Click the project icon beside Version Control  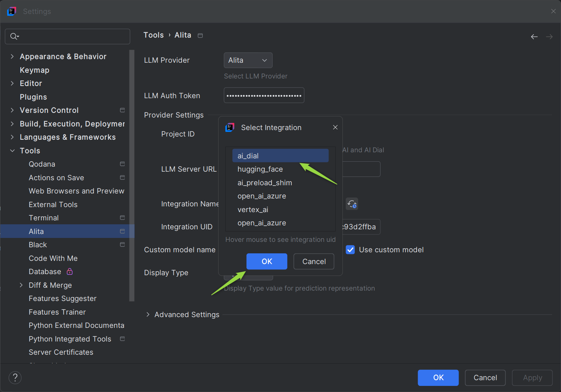tap(122, 110)
